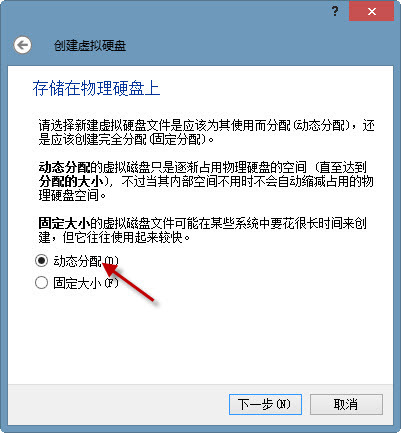Screen dimensions: 401x433
Task: Continue with the 下一步(N) button
Action: [265, 405]
